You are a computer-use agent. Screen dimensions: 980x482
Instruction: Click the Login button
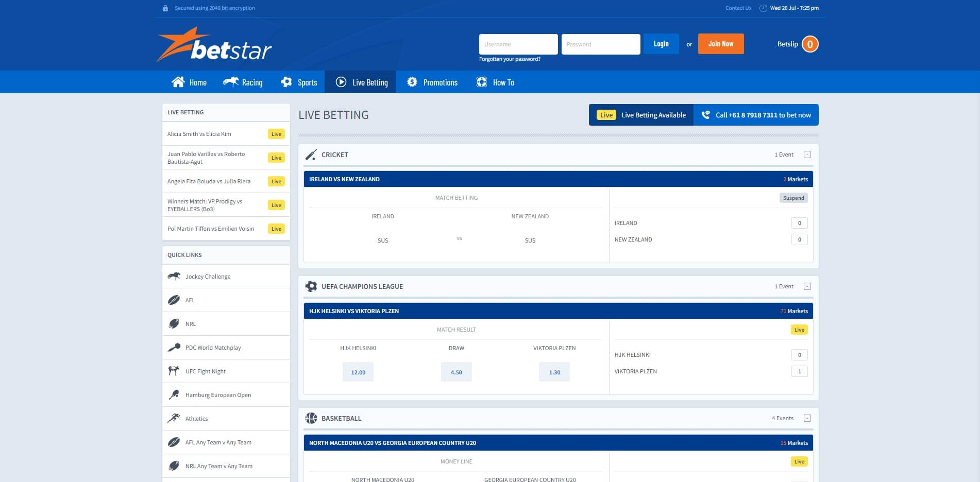tap(661, 44)
